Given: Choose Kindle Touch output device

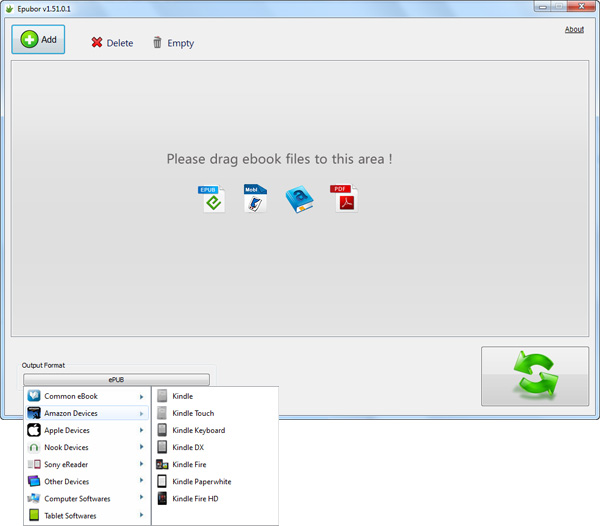Looking at the screenshot, I should 215,413.
